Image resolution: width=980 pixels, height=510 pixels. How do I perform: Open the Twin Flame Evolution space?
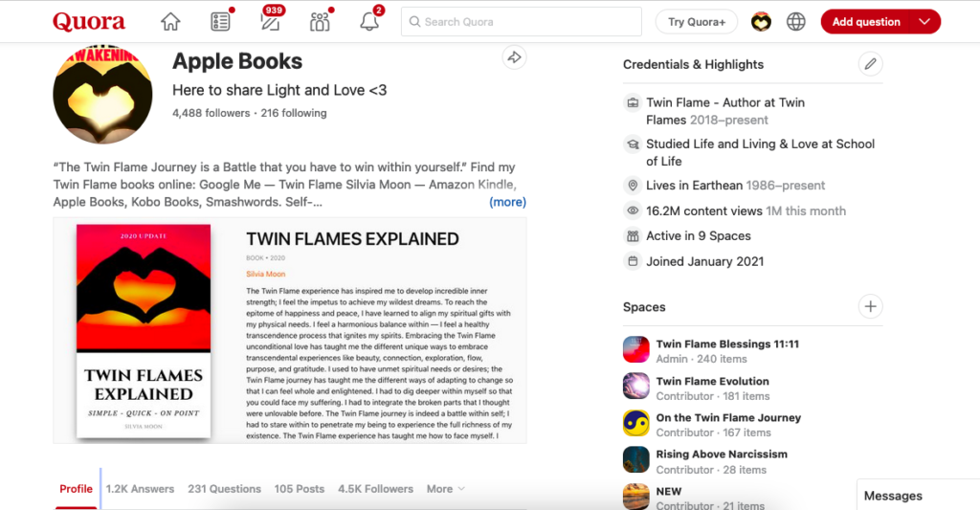pyautogui.click(x=712, y=381)
